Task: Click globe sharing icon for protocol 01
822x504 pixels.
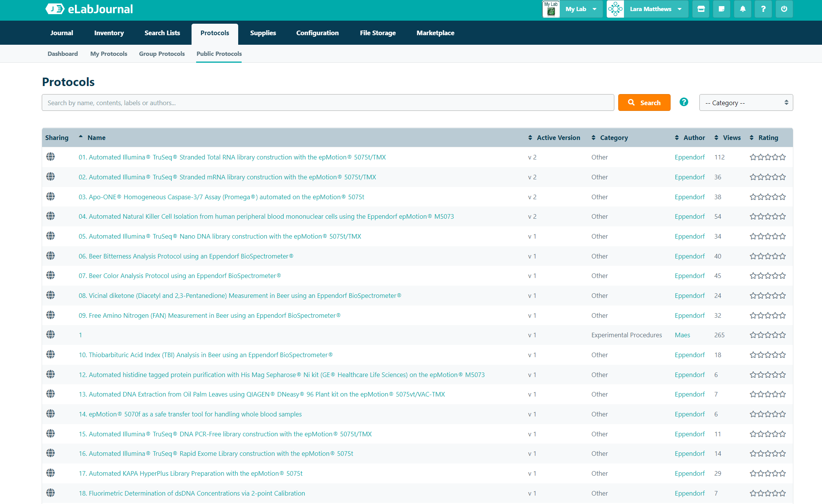Action: tap(50, 157)
